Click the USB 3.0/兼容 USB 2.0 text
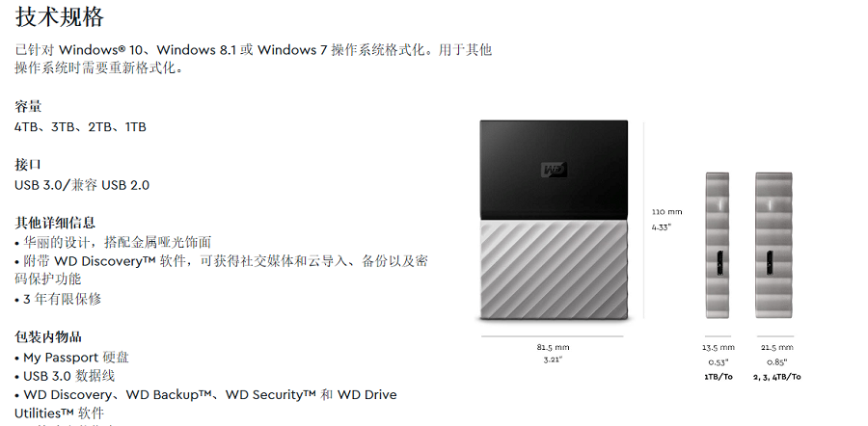 82,185
